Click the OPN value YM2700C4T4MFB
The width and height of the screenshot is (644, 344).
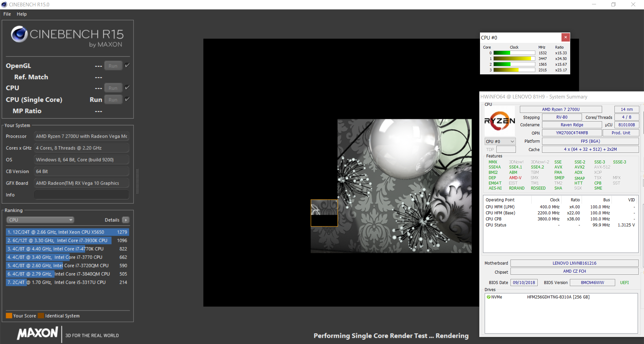point(572,133)
